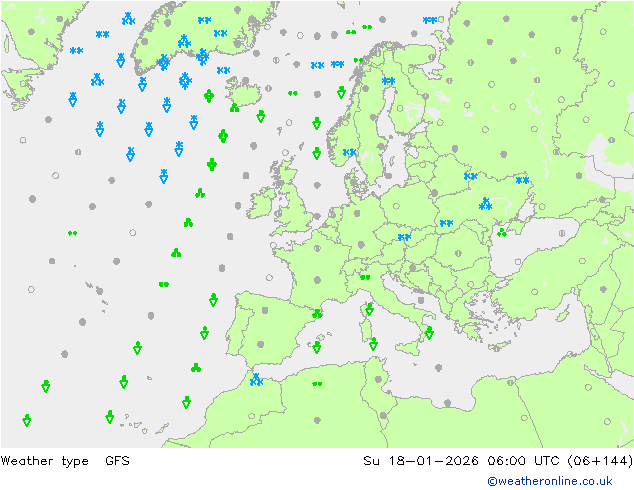Click the blue snow symbol over Belarus
The width and height of the screenshot is (634, 490).
471,176
